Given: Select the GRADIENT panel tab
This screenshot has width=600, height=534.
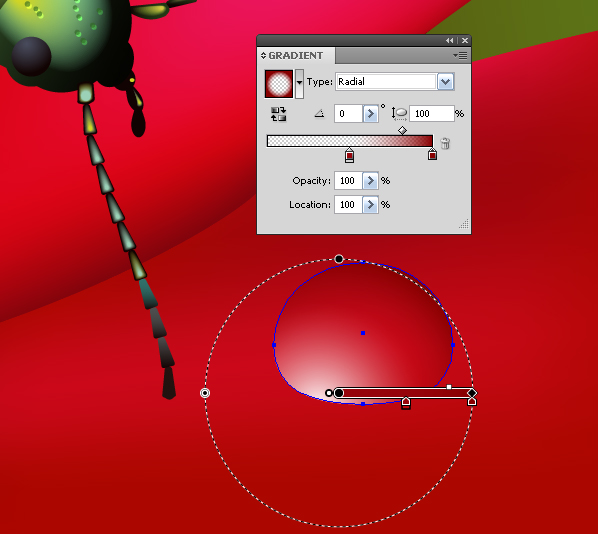Looking at the screenshot, I should point(296,55).
